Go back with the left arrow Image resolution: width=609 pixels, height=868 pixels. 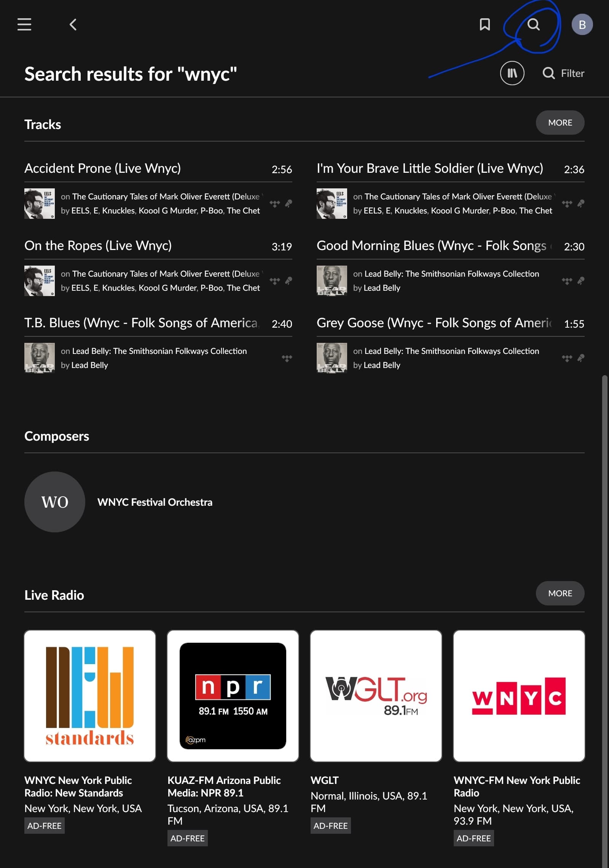[x=73, y=24]
